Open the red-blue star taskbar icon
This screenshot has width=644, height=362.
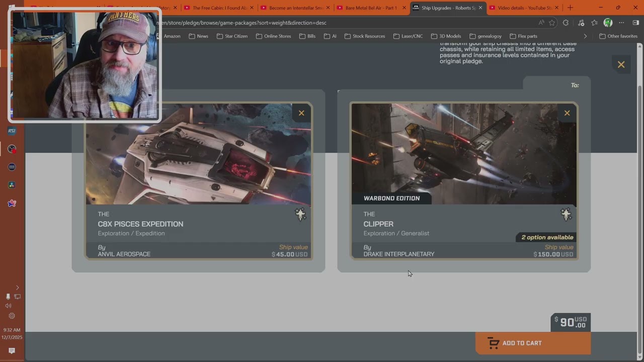point(12,203)
